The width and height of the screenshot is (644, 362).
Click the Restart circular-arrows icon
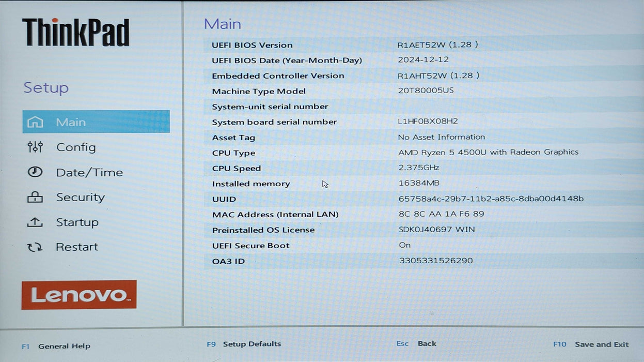point(35,247)
